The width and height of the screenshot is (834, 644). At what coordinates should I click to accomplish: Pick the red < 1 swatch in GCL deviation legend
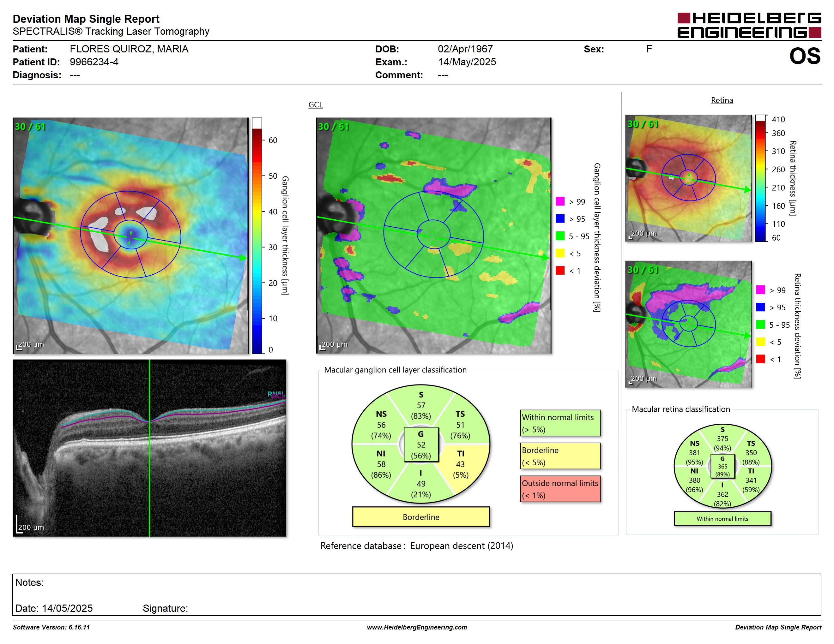pos(560,271)
